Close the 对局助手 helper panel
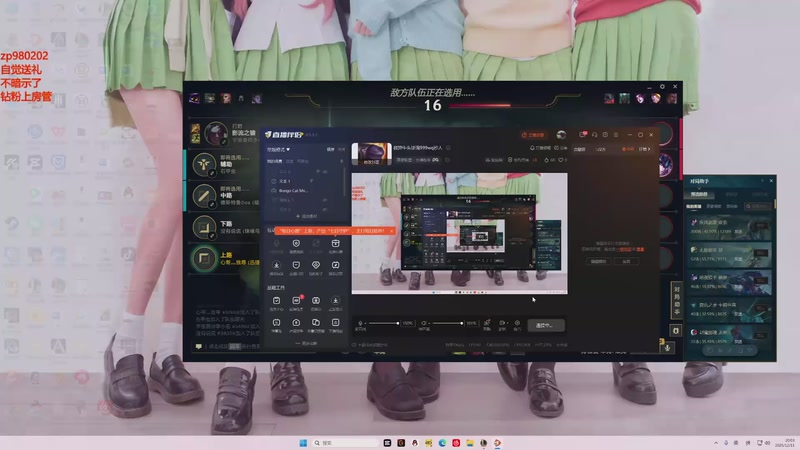Viewport: 800px width, 450px height. [x=771, y=181]
